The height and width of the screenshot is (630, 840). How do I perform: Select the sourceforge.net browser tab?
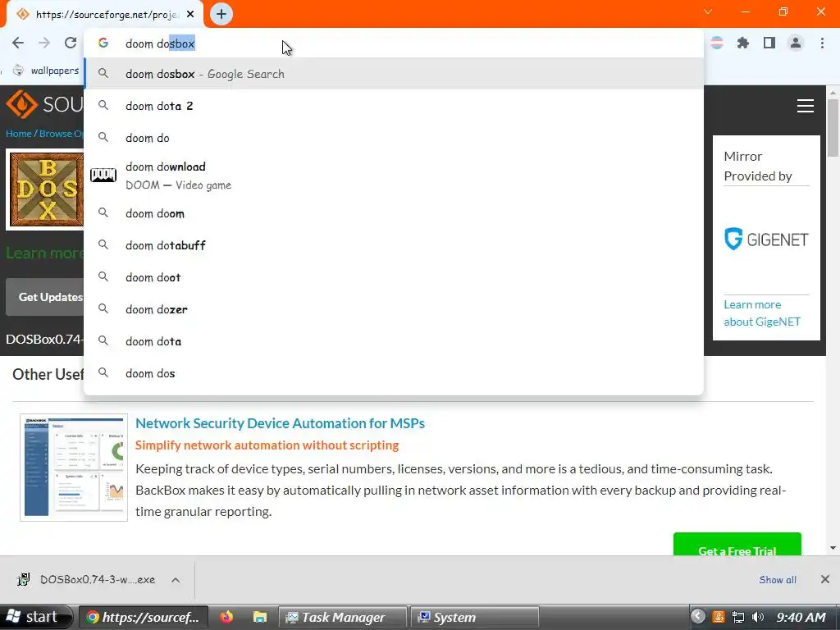coord(105,15)
